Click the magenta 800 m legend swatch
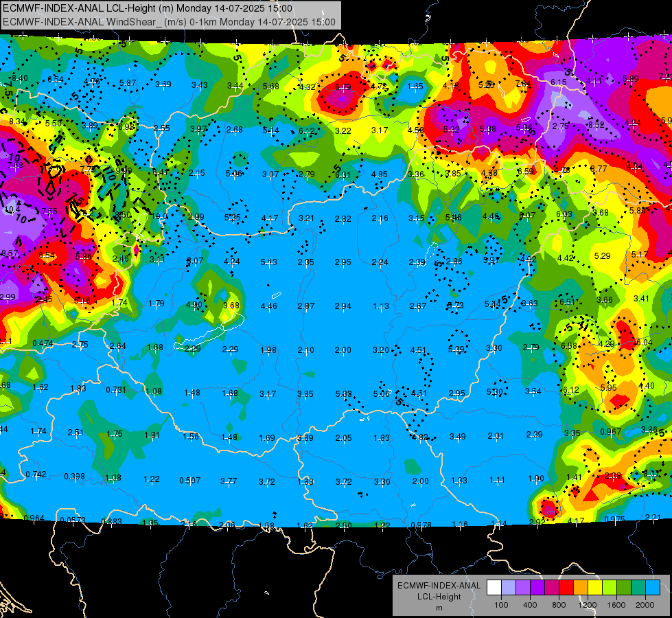Screen dimensions: 672x618 point(552,588)
